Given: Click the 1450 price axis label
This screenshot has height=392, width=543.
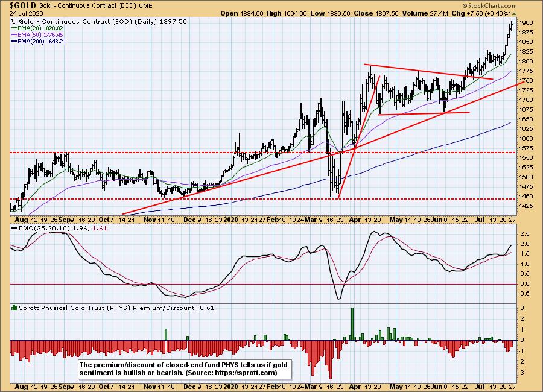Looking at the screenshot, I should click(x=526, y=197).
